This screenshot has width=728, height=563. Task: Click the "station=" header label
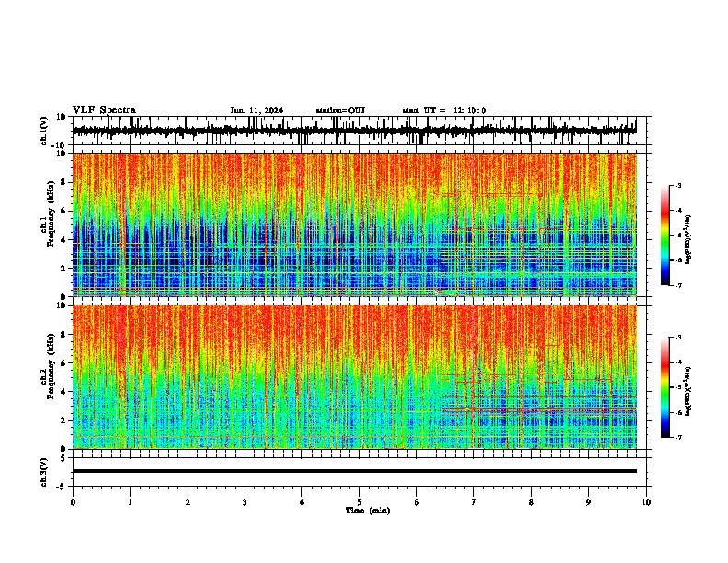coord(332,110)
